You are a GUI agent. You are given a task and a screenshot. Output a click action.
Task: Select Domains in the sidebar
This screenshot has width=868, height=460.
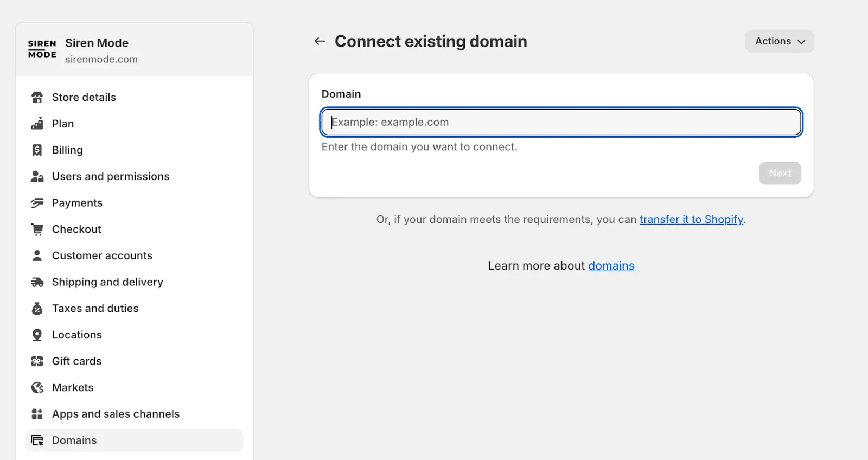coord(135,440)
